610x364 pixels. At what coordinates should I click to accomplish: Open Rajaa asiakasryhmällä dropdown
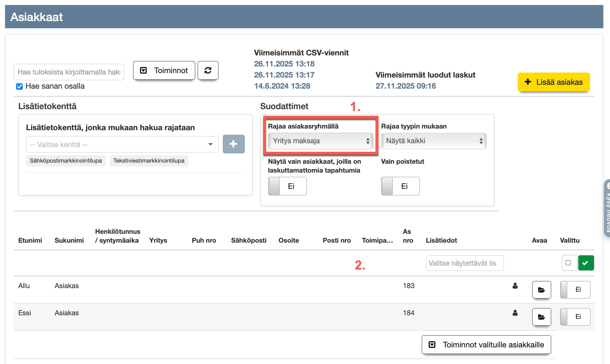pos(321,141)
